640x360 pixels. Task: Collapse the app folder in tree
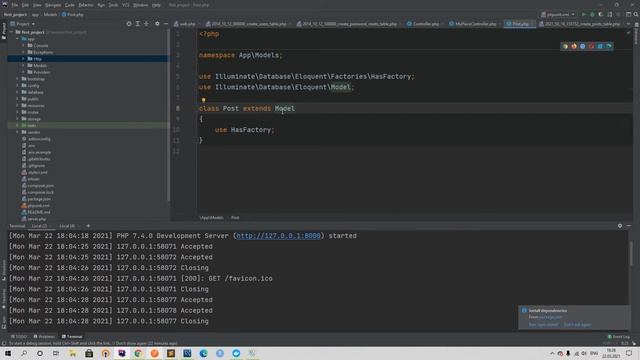coord(18,39)
